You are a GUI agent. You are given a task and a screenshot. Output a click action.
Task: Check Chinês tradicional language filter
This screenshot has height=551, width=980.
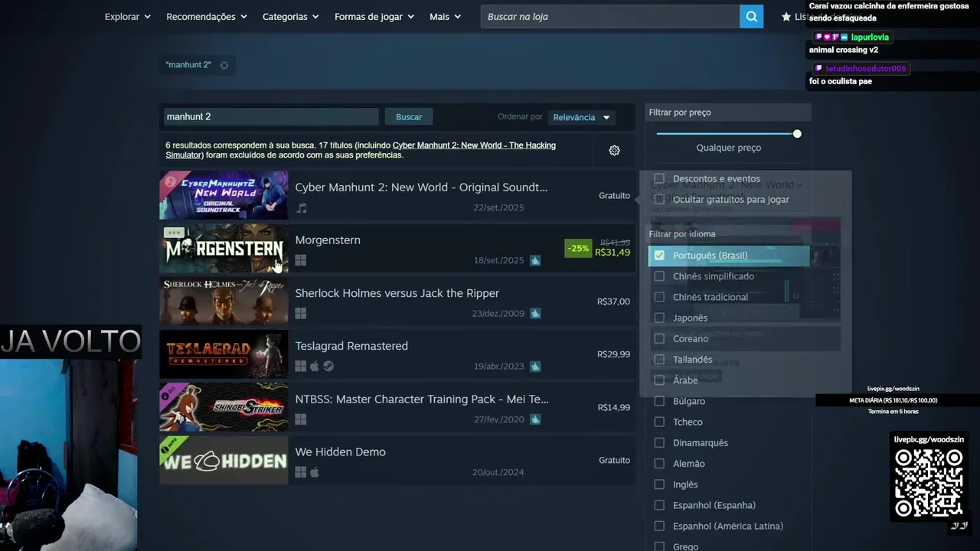(659, 297)
